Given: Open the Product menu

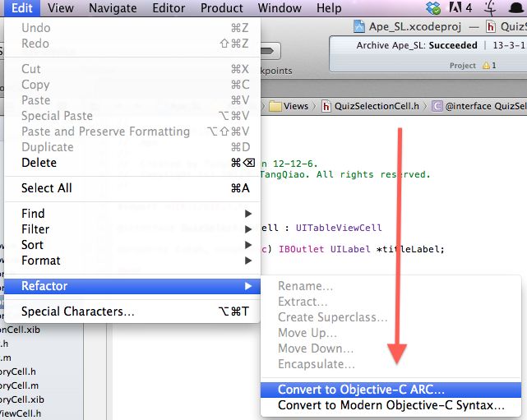Looking at the screenshot, I should pyautogui.click(x=222, y=8).
